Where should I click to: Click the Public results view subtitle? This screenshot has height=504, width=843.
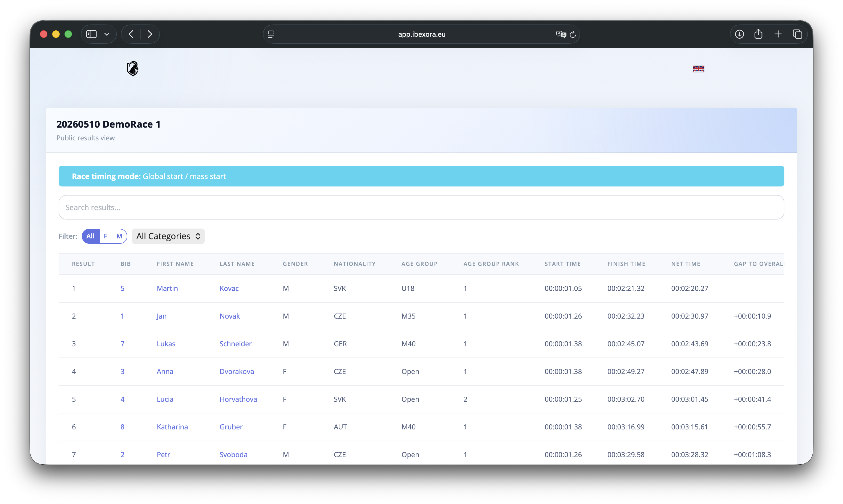pos(86,138)
